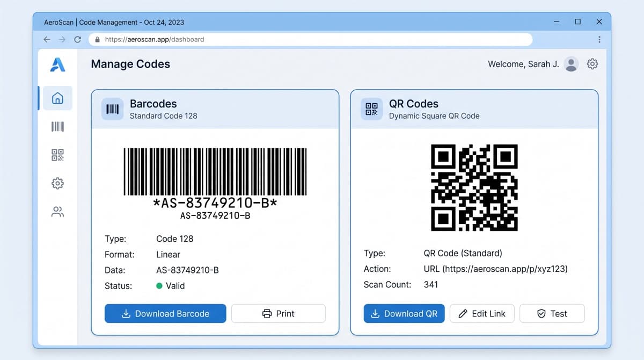Screen dimensions: 644x360
Task: Click Standard Code 128 subtitle
Action: pyautogui.click(x=164, y=116)
